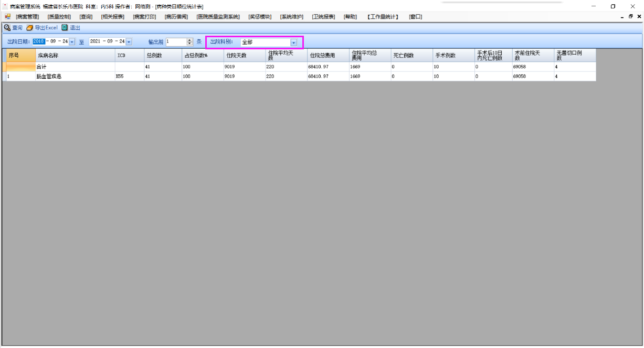Click the K55 ICD code cell
This screenshot has height=348, width=644.
(x=130, y=76)
